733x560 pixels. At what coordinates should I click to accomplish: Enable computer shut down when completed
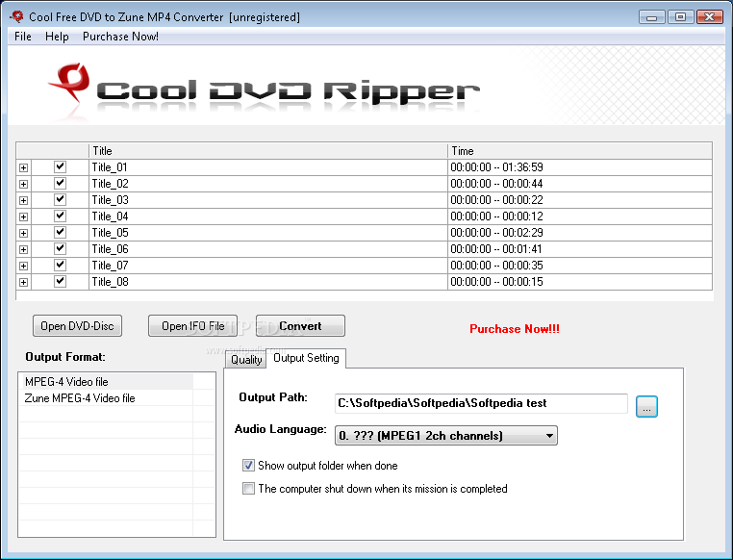(248, 489)
